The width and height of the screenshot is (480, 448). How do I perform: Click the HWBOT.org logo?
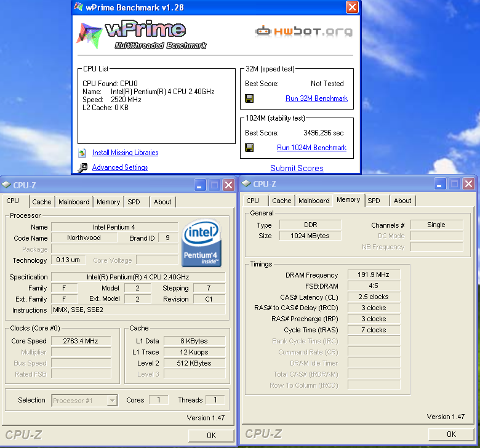(303, 31)
